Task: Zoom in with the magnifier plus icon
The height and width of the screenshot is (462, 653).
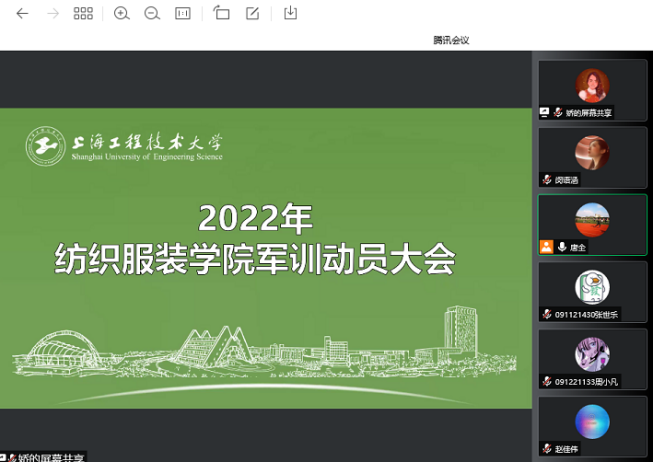Action: [122, 14]
